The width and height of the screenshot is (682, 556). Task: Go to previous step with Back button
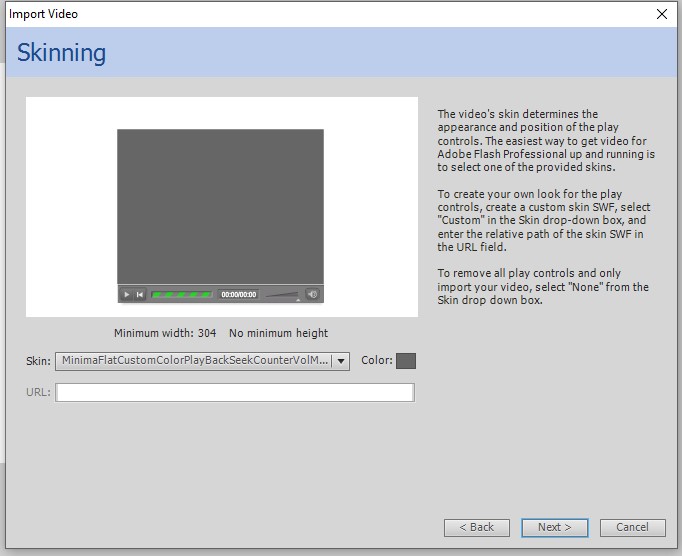point(477,527)
